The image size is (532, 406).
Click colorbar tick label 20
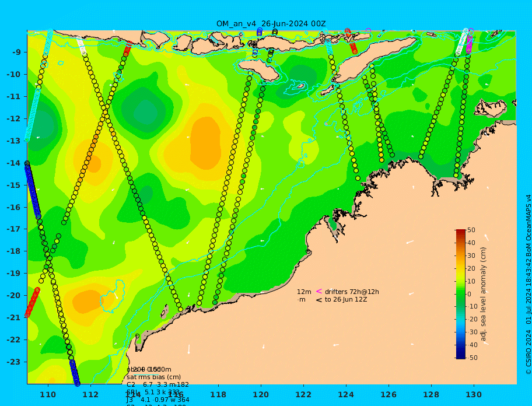pyautogui.click(x=471, y=269)
